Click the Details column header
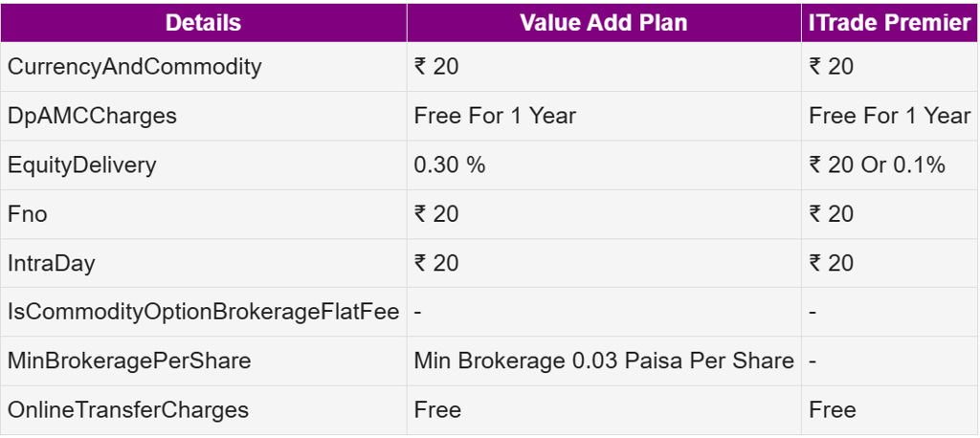 203,23
